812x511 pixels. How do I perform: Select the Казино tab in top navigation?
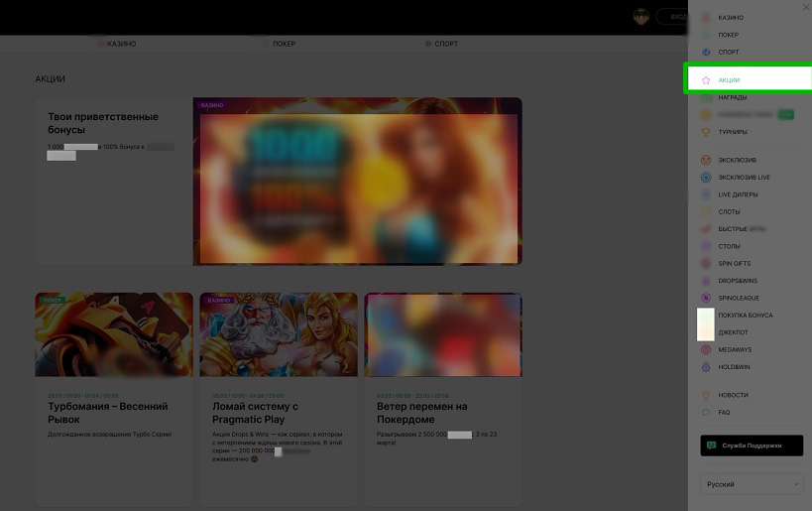click(x=116, y=44)
